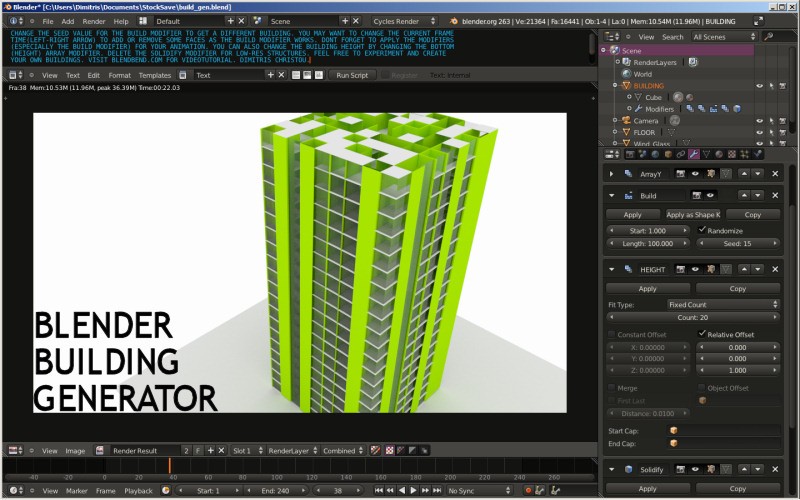
Task: Open the Object properties tab cube icon
Action: tap(668, 154)
